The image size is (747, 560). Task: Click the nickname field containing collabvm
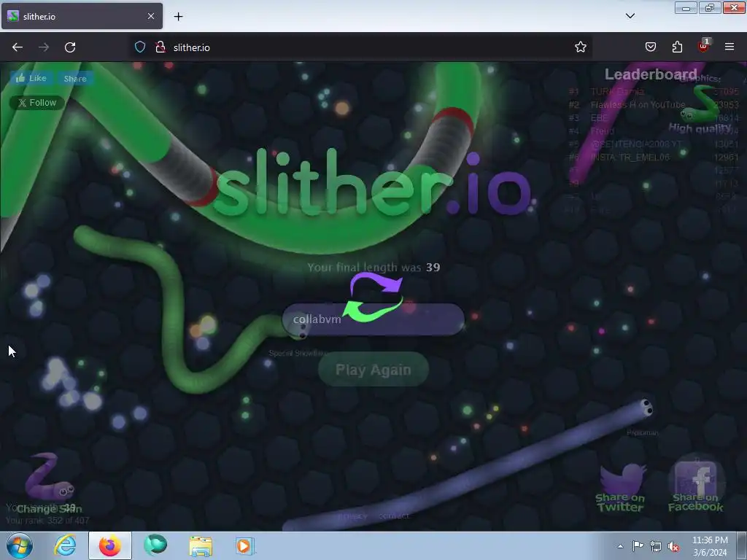[x=373, y=319]
